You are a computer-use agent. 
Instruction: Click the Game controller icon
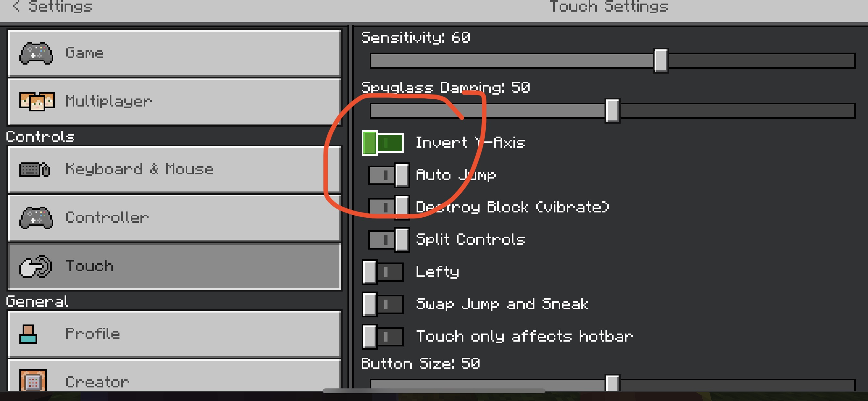pyautogui.click(x=36, y=53)
